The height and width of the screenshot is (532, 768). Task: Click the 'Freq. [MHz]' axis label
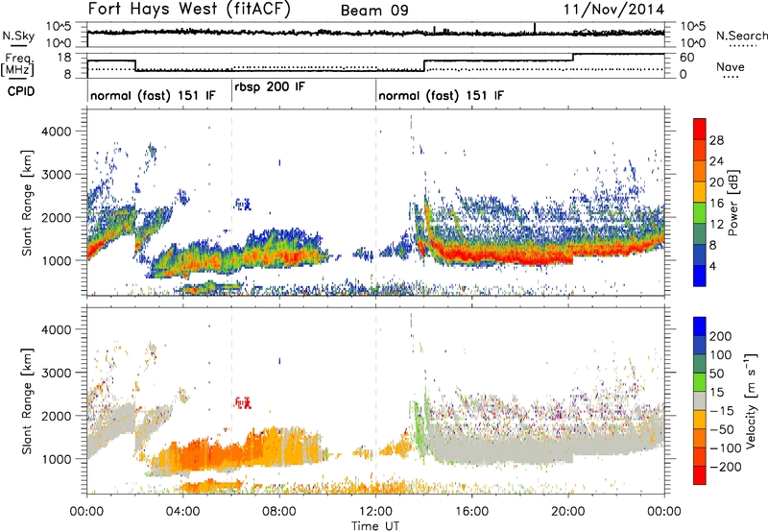[18, 64]
